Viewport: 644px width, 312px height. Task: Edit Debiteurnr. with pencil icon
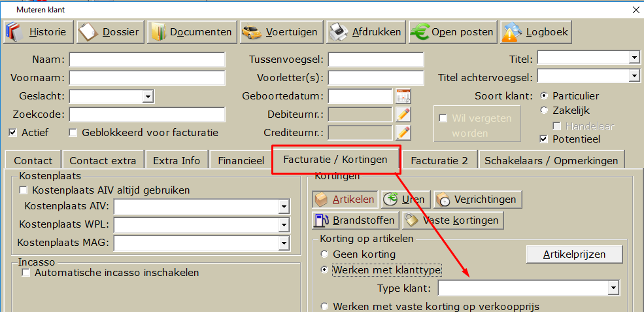[403, 114]
